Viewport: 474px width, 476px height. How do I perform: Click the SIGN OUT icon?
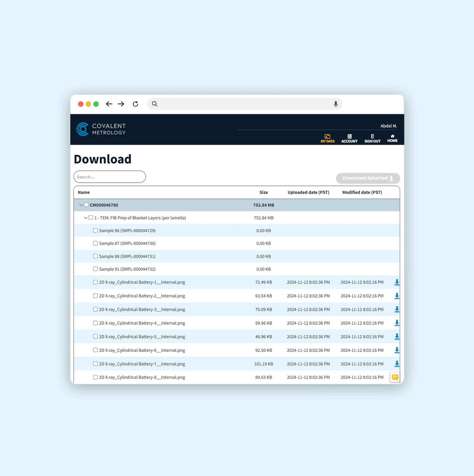tap(372, 136)
